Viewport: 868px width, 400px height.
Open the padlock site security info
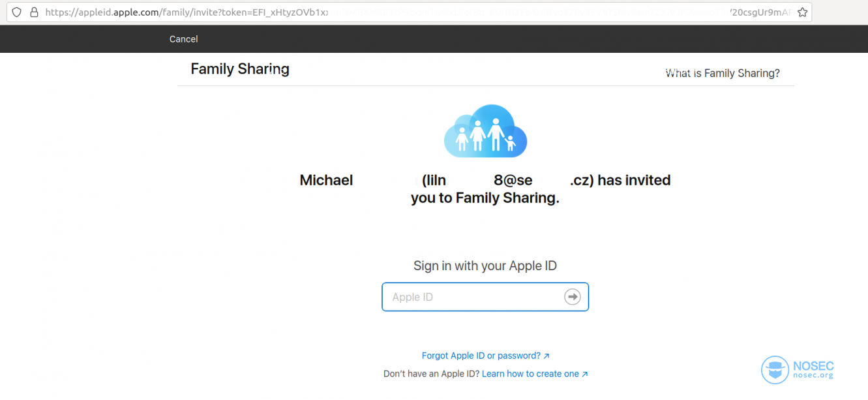34,12
